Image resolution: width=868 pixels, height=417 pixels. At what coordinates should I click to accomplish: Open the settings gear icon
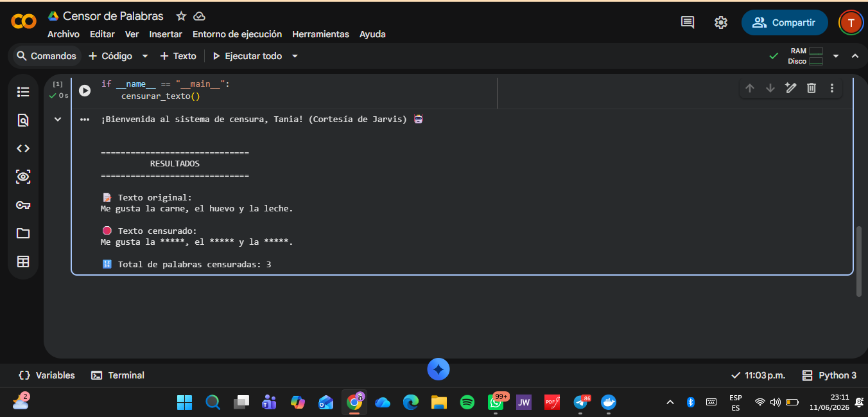[x=721, y=22]
